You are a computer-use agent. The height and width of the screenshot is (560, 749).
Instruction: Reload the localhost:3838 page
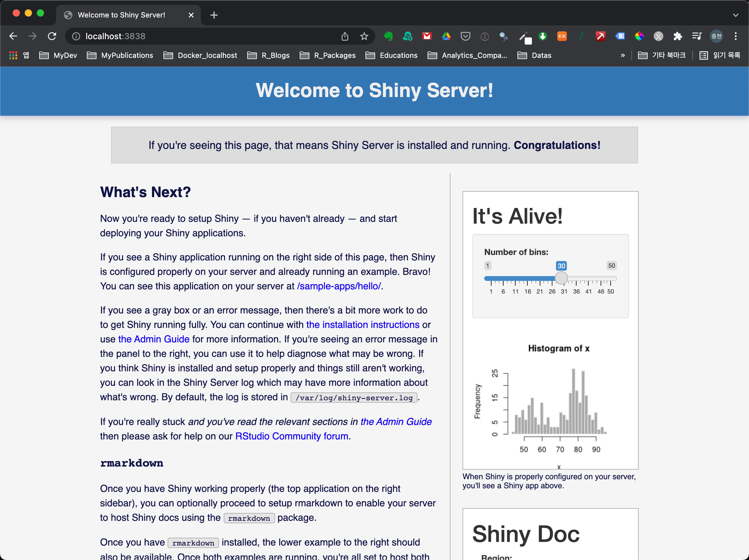click(52, 36)
